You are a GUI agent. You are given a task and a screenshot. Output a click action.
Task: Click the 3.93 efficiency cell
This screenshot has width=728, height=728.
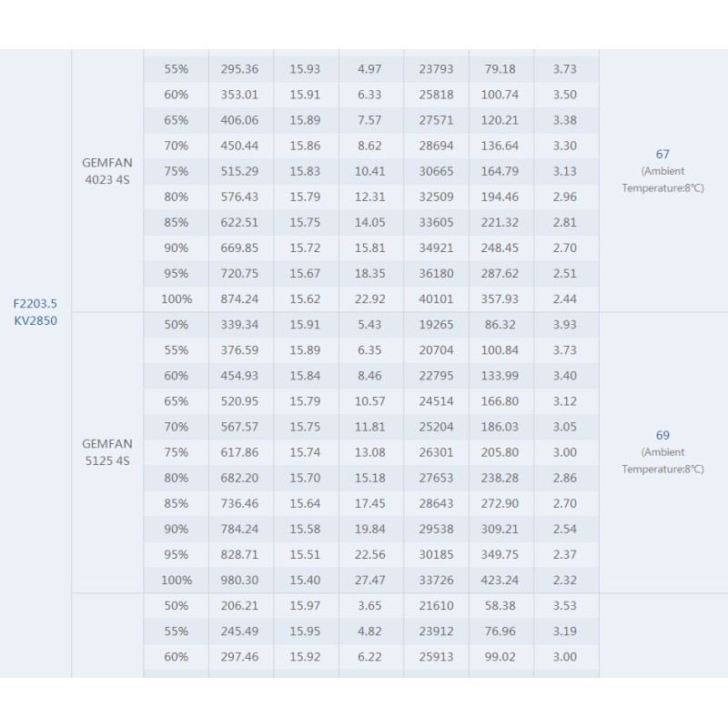[564, 325]
